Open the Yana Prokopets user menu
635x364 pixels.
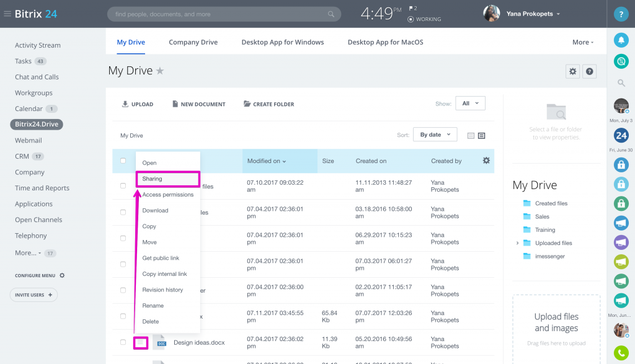coord(533,14)
